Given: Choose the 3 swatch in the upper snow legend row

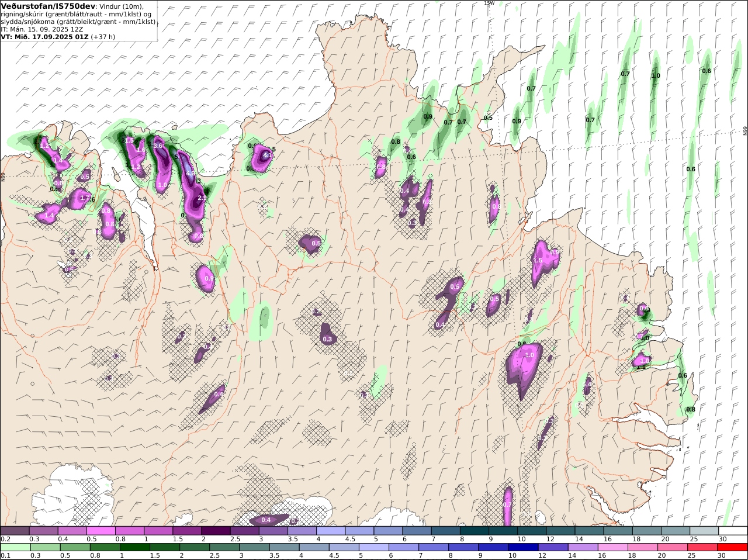Looking at the screenshot, I should click(x=273, y=530).
